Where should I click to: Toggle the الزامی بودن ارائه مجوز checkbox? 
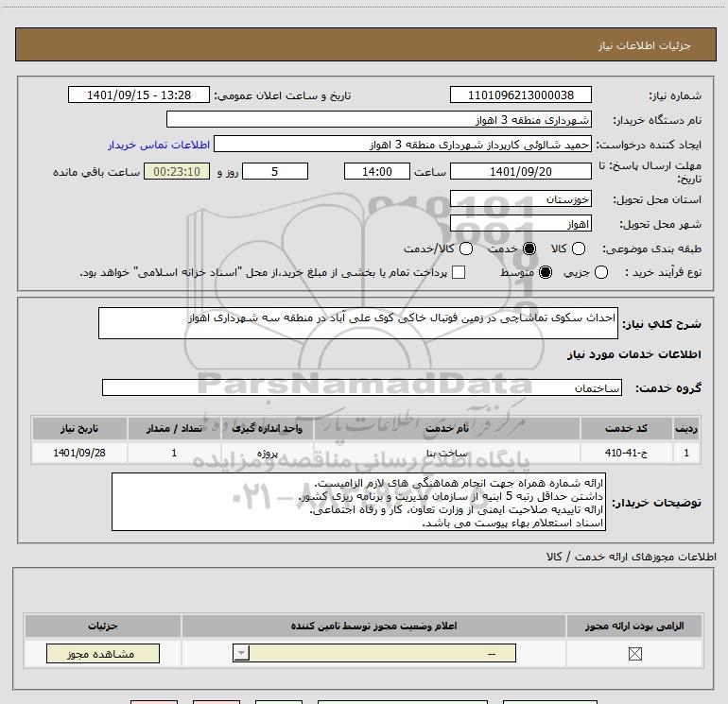634,654
